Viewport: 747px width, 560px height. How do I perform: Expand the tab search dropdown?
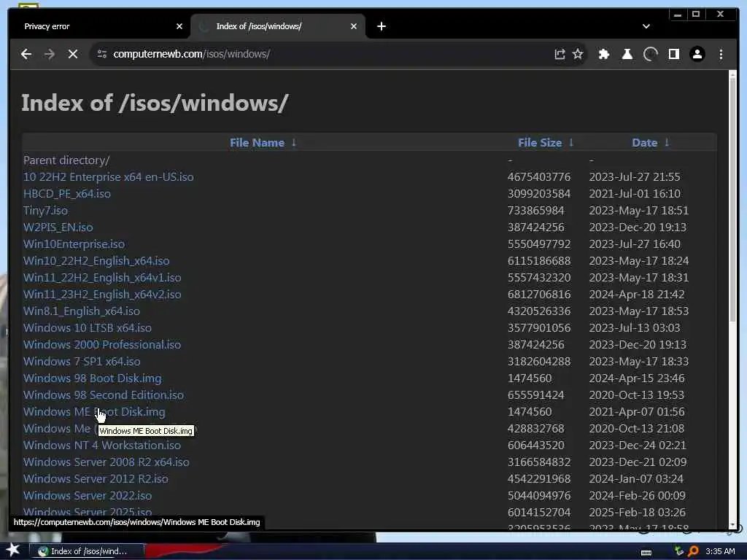[646, 26]
